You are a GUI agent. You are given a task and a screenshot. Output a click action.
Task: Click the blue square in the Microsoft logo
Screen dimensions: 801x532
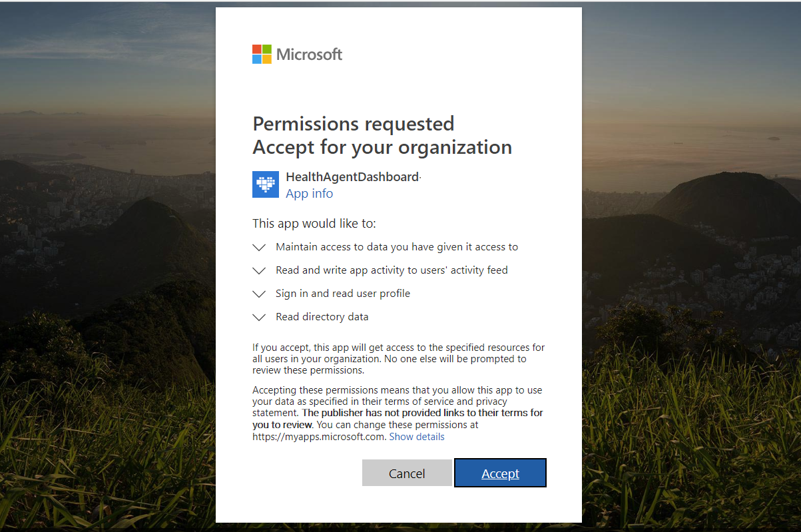(256, 58)
